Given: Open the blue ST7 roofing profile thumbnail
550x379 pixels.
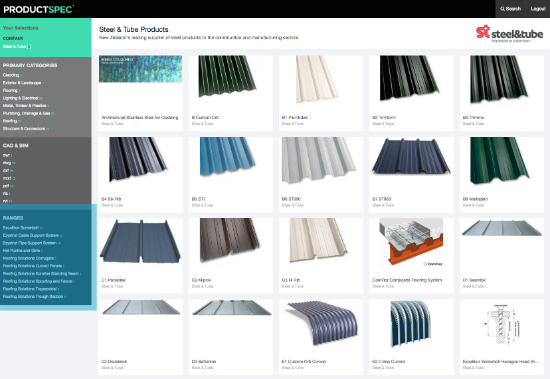Looking at the screenshot, I should (x=227, y=157).
